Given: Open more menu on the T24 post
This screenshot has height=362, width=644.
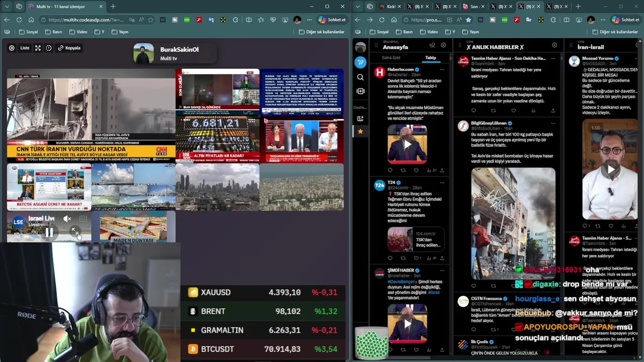Looking at the screenshot, I should coord(442,182).
